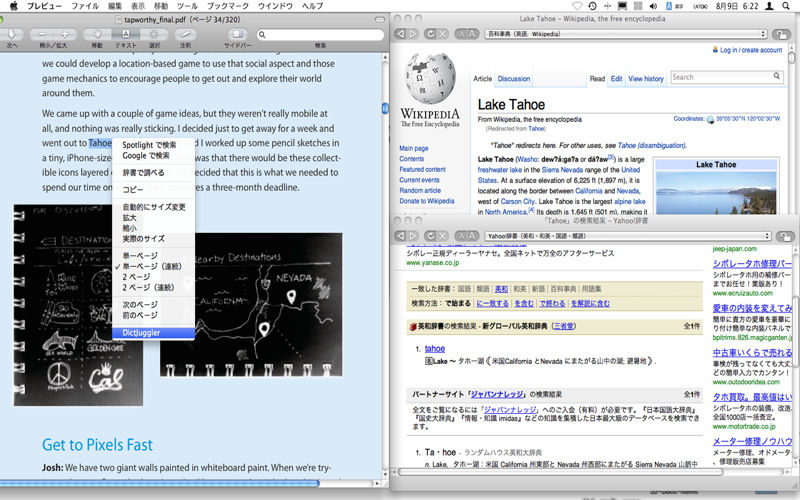Image resolution: width=800 pixels, height=500 pixels.
Task: Click the zoom out minus button in Preview
Action: pos(42,35)
